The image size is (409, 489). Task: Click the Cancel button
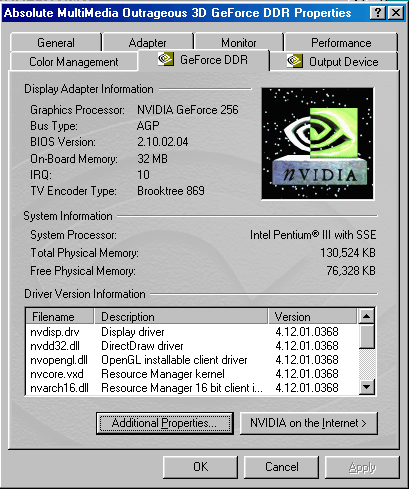coord(282,467)
